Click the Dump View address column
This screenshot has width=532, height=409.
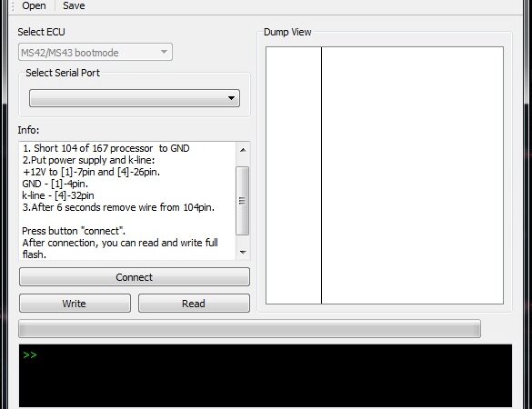click(x=294, y=175)
